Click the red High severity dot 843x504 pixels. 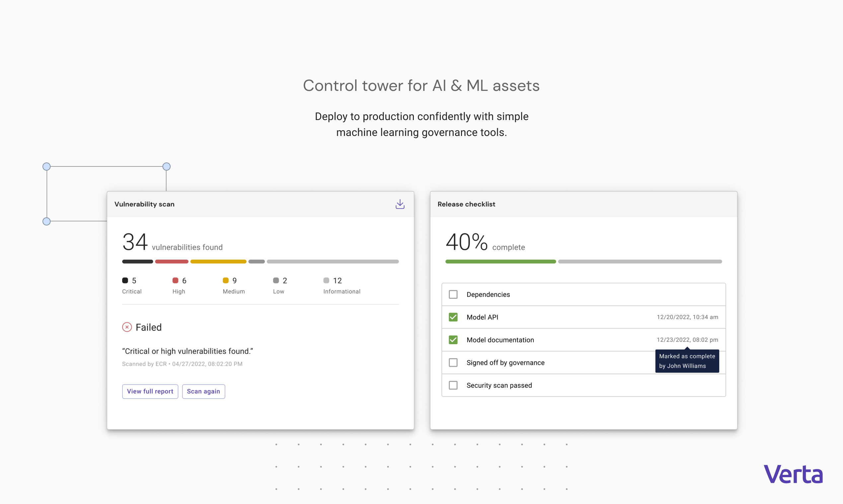click(x=175, y=280)
